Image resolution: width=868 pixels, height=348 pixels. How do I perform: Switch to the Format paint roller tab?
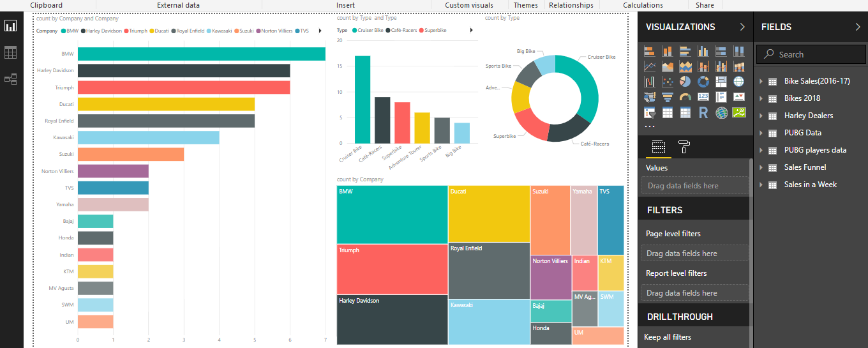[684, 148]
